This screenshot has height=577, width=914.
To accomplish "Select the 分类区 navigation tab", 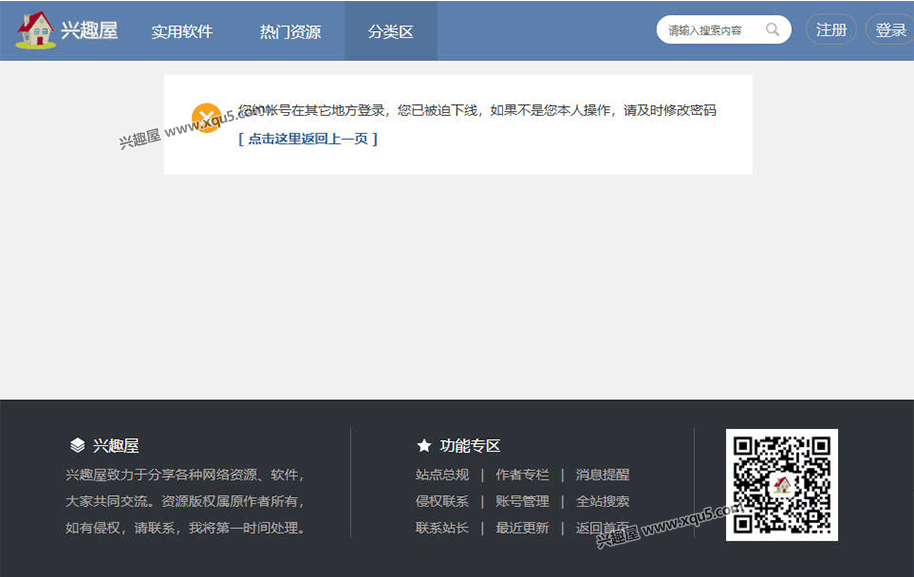I will 390,31.
